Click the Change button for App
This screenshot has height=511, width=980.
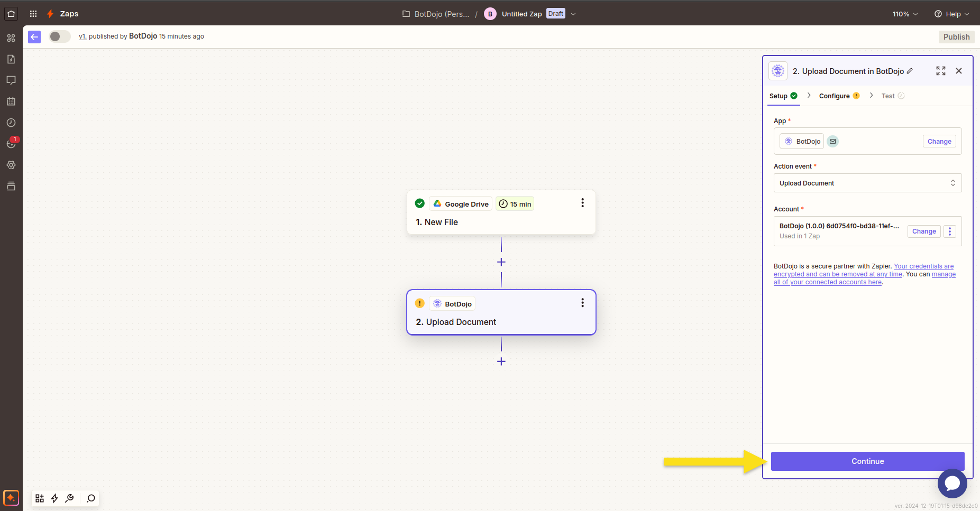(x=939, y=142)
